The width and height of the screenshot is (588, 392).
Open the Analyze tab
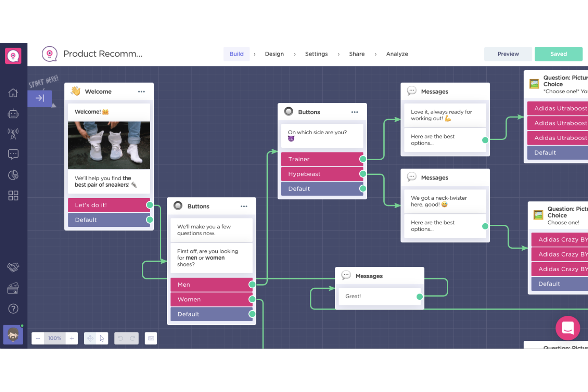point(397,54)
